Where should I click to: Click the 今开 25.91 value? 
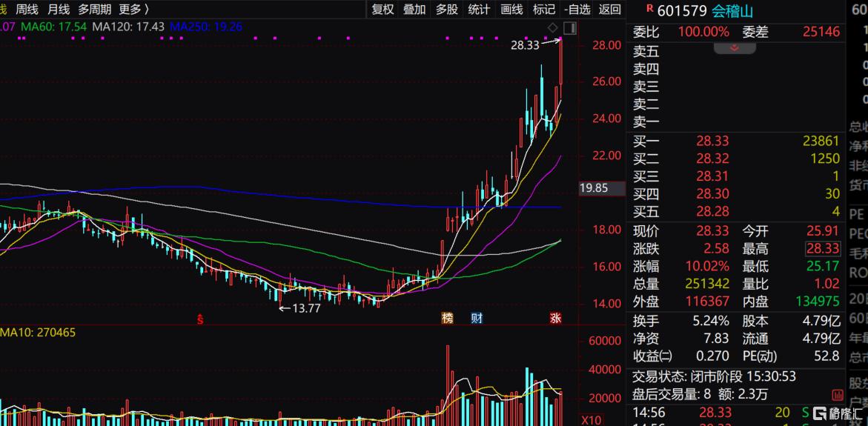pyautogui.click(x=824, y=231)
